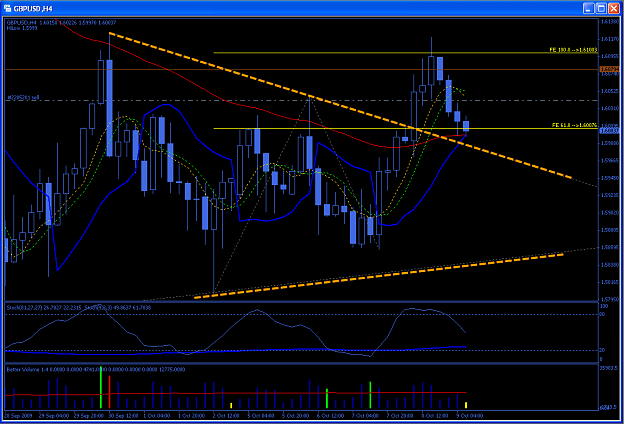Select the lower orange dashed ascending trendline

[x=378, y=276]
